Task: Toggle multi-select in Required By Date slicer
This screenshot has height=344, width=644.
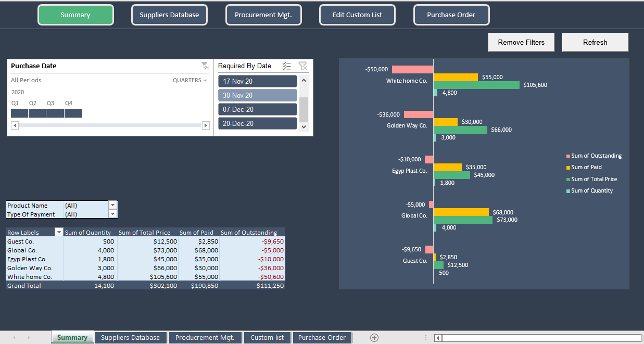Action: [x=286, y=66]
